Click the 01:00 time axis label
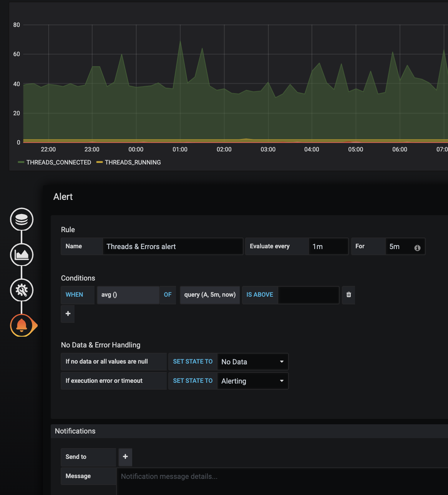The width and height of the screenshot is (448, 495). pyautogui.click(x=180, y=149)
